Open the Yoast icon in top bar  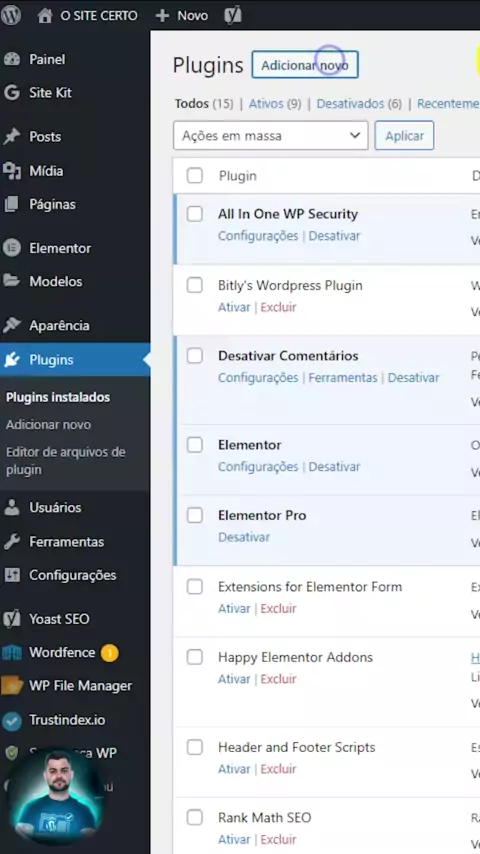(x=233, y=16)
